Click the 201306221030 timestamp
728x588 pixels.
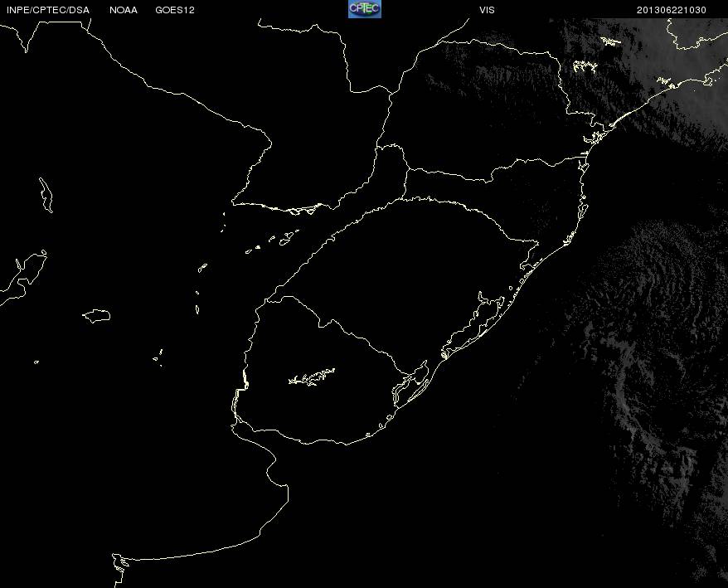click(x=671, y=10)
